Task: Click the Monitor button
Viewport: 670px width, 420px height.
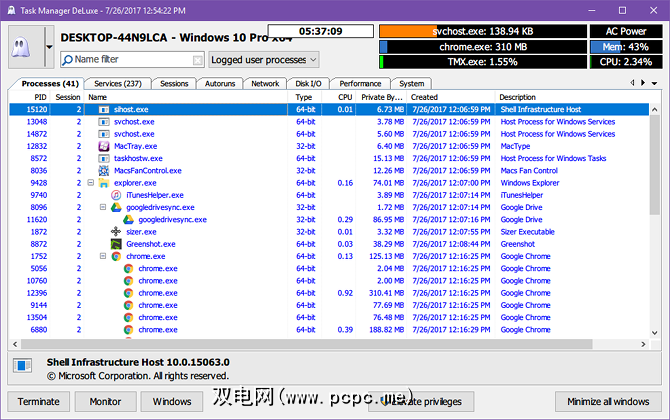Action: point(106,402)
